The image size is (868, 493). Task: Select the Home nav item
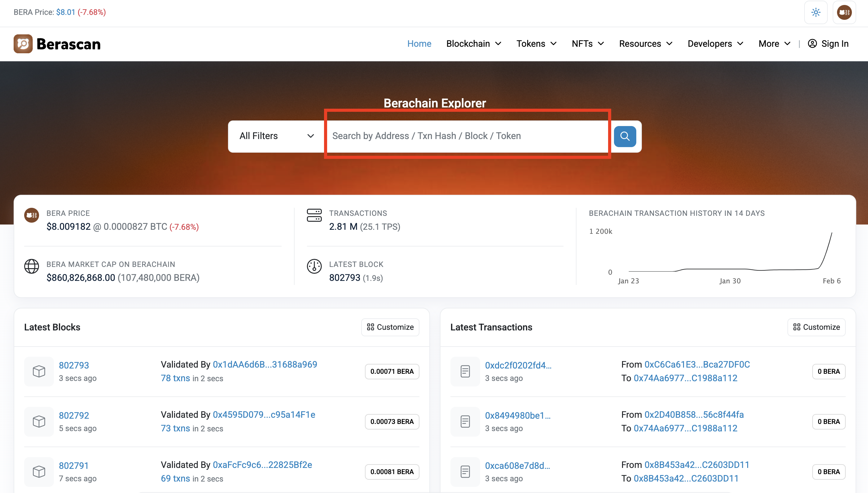(x=419, y=44)
